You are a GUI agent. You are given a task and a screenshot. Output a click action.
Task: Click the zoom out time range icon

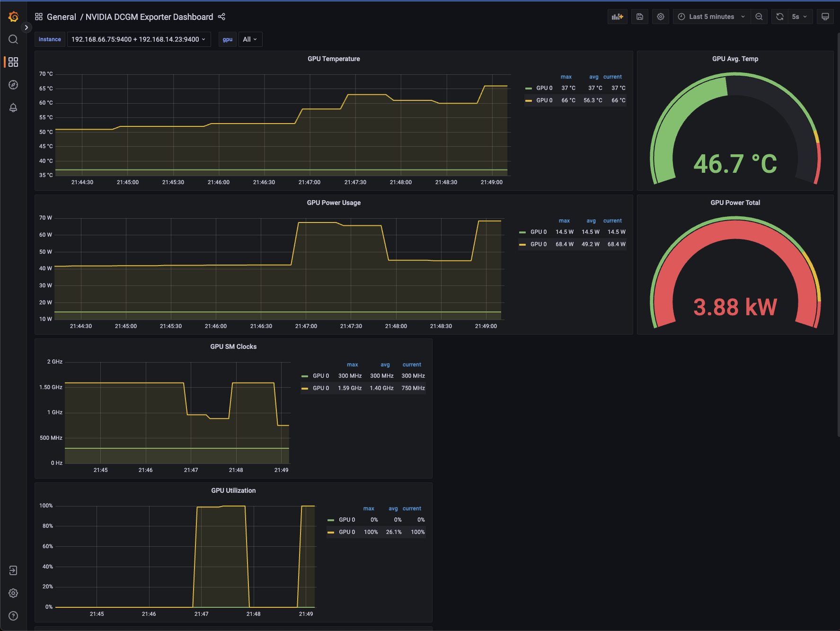(759, 17)
